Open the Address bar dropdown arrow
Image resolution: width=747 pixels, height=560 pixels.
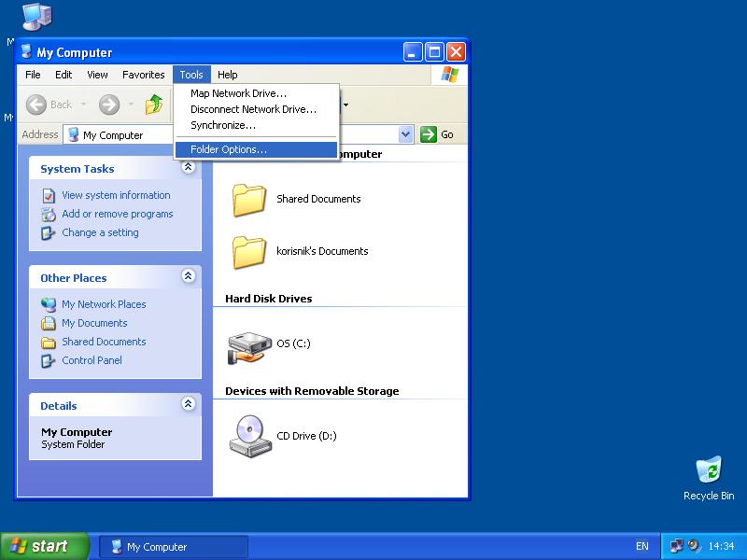[x=406, y=134]
